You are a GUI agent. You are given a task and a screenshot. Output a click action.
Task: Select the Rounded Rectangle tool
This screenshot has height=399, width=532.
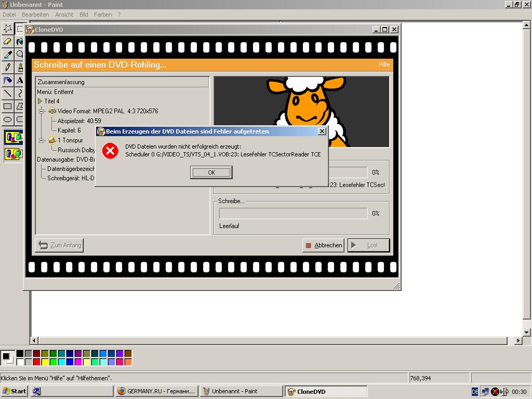[x=19, y=119]
